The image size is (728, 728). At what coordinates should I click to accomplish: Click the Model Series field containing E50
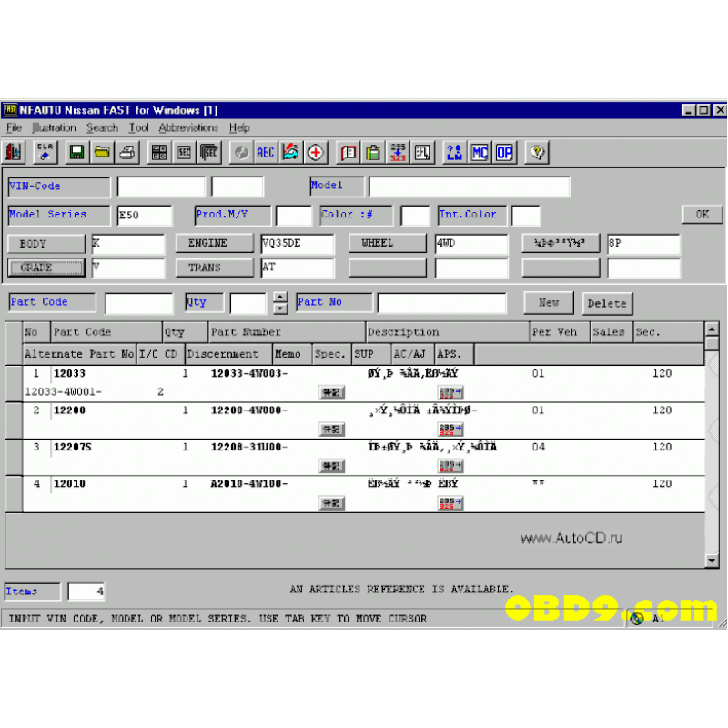[145, 216]
